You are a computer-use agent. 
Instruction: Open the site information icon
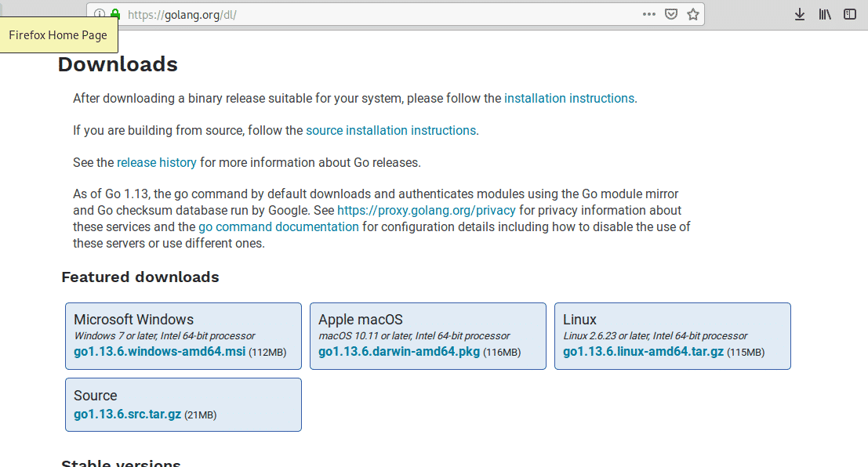[100, 14]
